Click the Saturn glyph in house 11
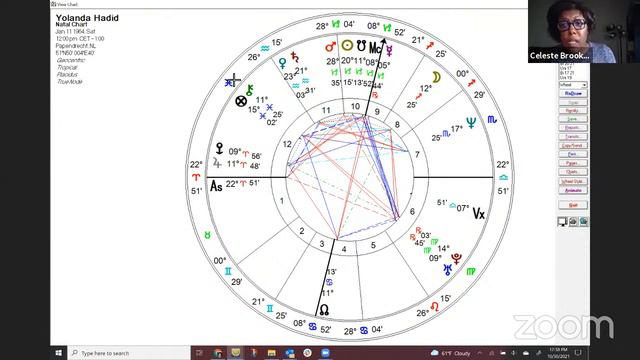 pos(295,57)
